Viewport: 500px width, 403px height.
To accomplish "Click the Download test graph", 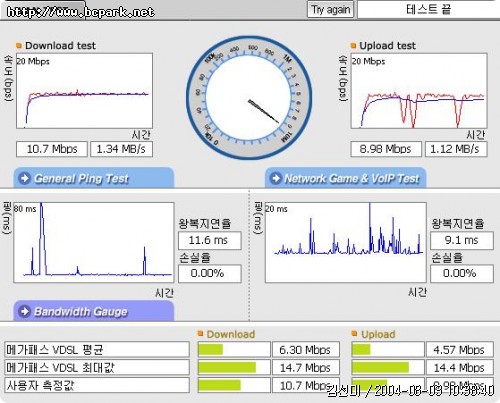I will tap(84, 91).
